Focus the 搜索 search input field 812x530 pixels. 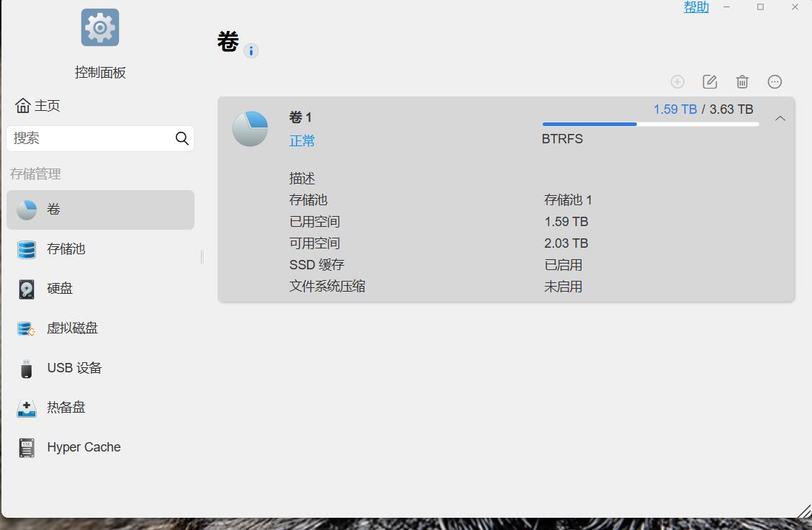click(x=100, y=138)
